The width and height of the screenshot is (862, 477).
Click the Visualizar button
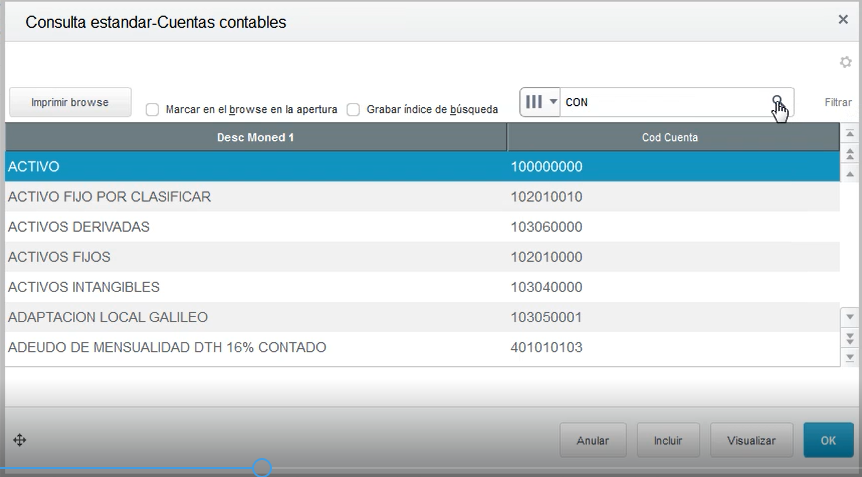[752, 440]
